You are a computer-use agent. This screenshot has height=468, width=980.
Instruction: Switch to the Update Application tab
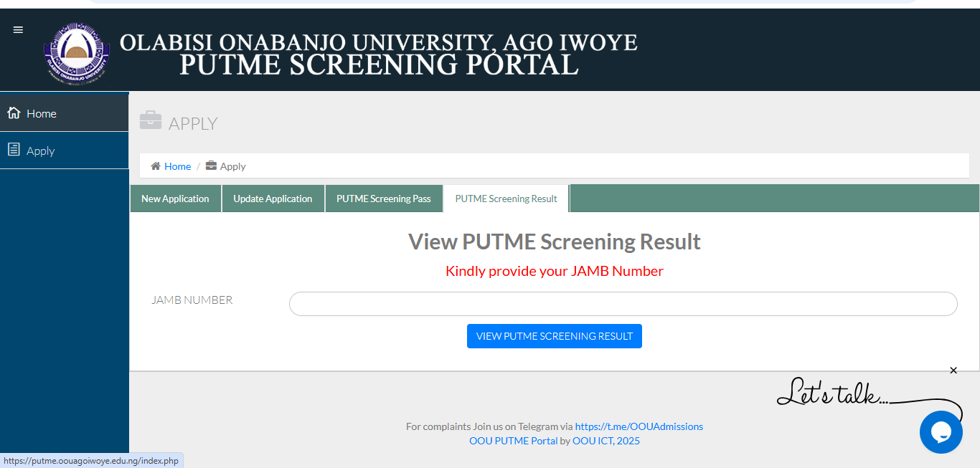[x=273, y=198]
